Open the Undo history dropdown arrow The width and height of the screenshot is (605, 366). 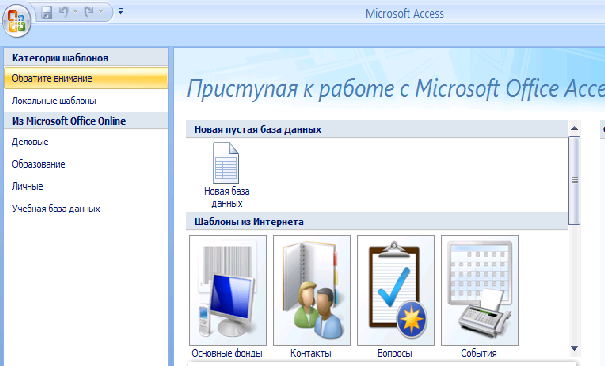coord(75,12)
